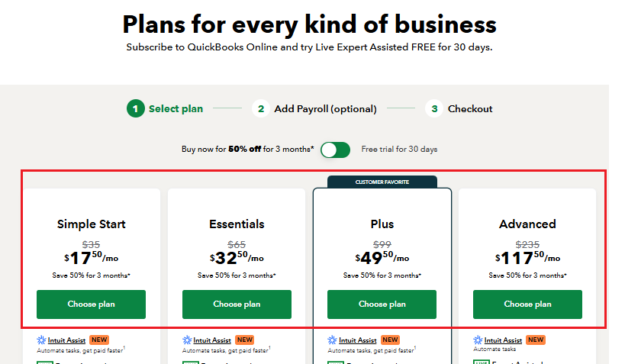Choose the Essentials plan
The width and height of the screenshot is (625, 364).
[x=237, y=304]
